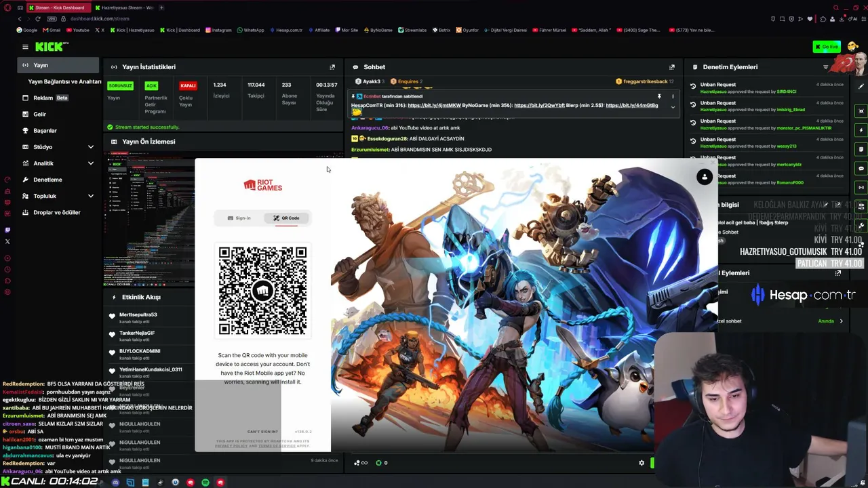Click the Riot account profile avatar icon

coord(705,177)
